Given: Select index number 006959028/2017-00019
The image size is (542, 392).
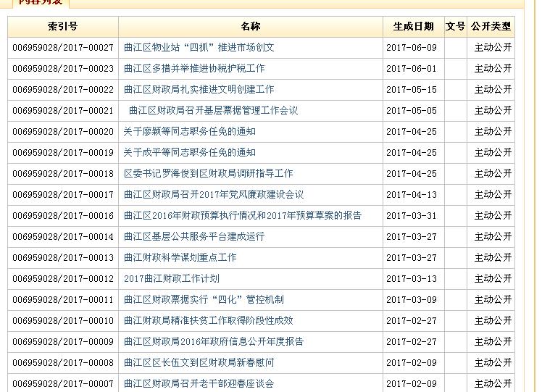Looking at the screenshot, I should click(x=63, y=153).
